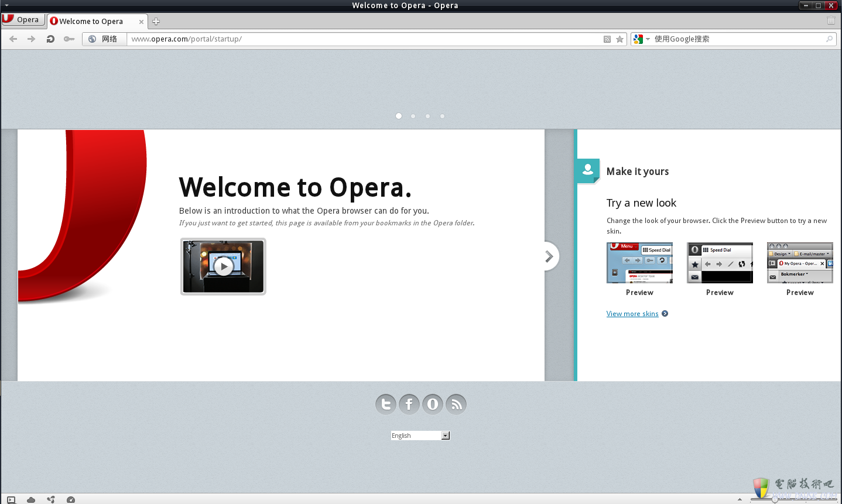
Task: Focus the www.opera.com address field
Action: (363, 39)
